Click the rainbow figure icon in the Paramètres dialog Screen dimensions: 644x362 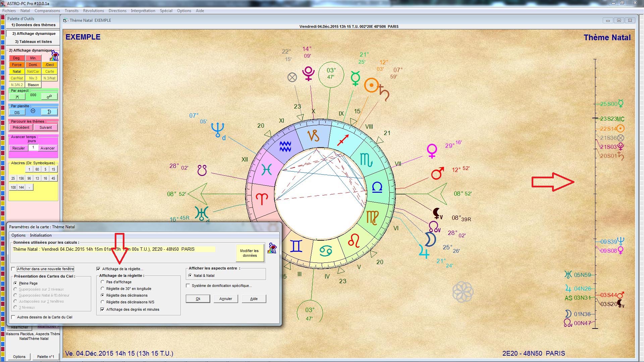[x=272, y=248]
